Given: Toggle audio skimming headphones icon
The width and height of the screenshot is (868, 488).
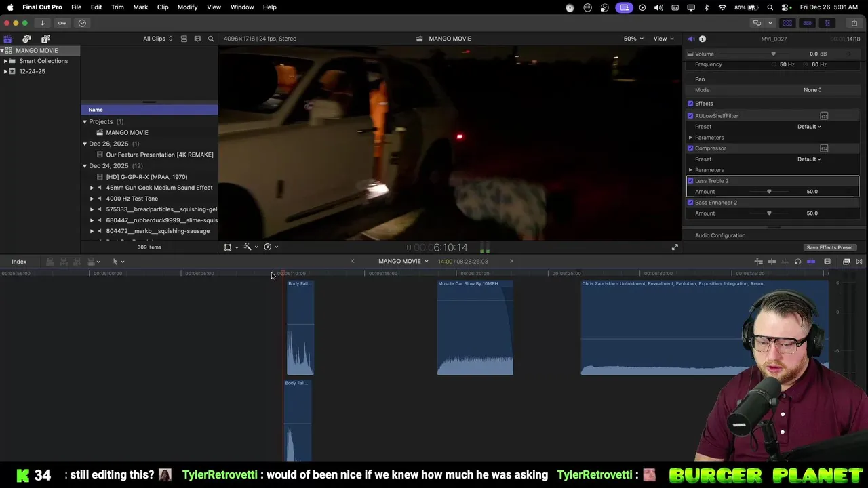Looking at the screenshot, I should (797, 262).
